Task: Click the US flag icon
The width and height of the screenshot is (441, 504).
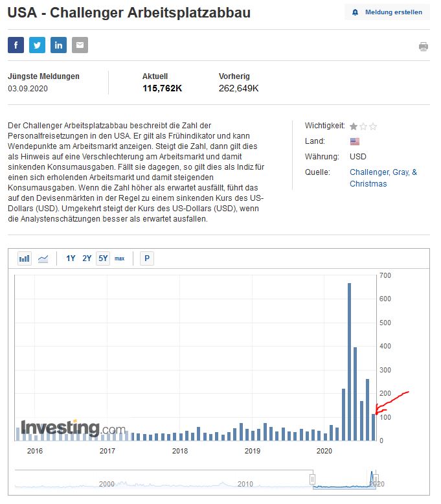Action: click(x=354, y=141)
